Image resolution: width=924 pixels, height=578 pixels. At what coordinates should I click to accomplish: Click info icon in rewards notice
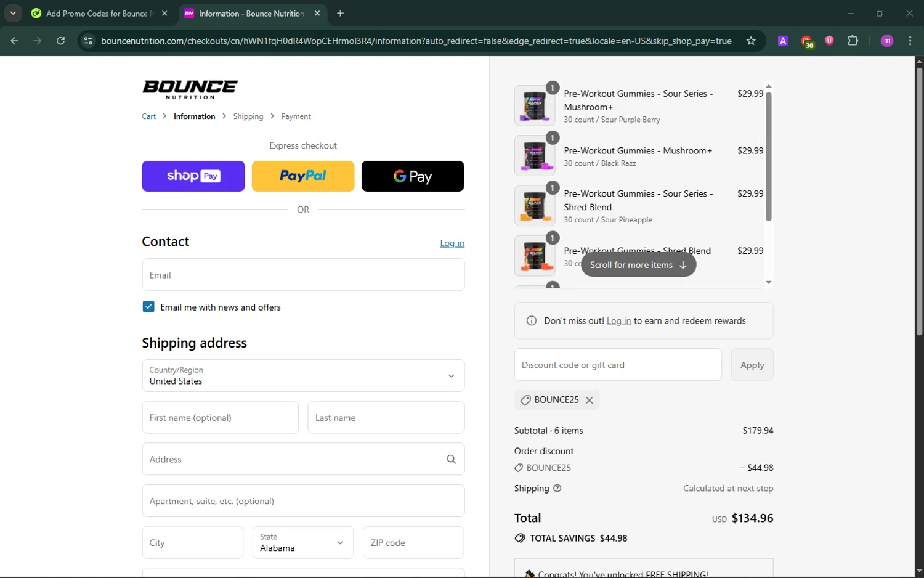[532, 321]
